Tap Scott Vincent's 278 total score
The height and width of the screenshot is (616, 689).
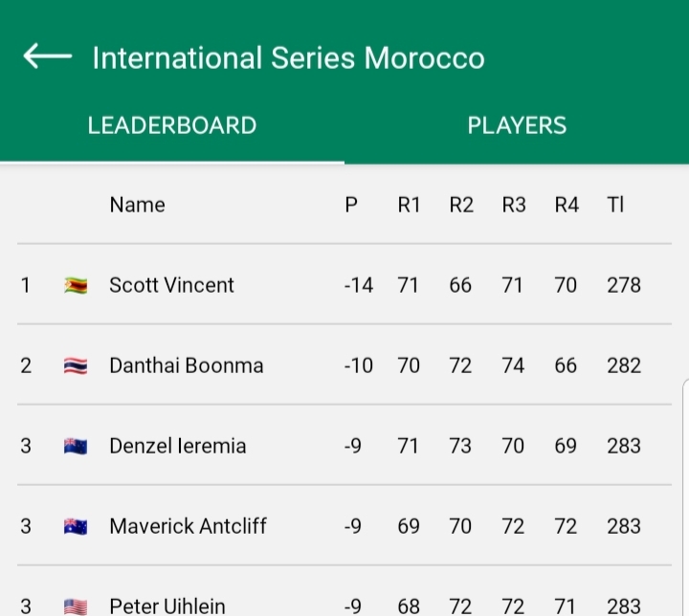click(x=624, y=285)
